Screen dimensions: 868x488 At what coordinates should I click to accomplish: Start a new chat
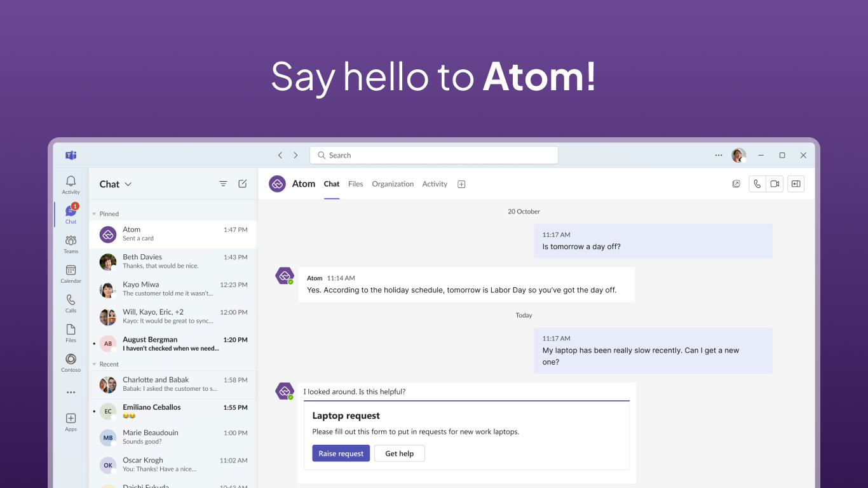[x=242, y=184]
